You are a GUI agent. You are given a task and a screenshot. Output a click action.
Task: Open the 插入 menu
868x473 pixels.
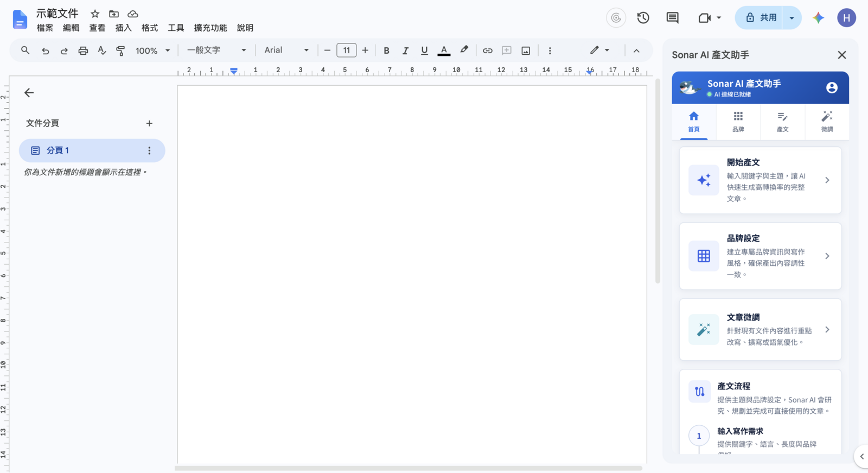pyautogui.click(x=123, y=28)
